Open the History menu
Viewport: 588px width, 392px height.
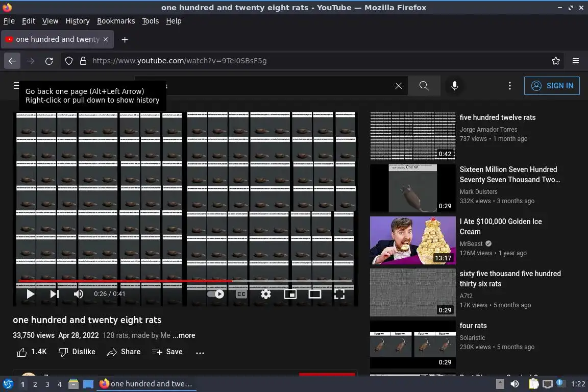tap(78, 21)
